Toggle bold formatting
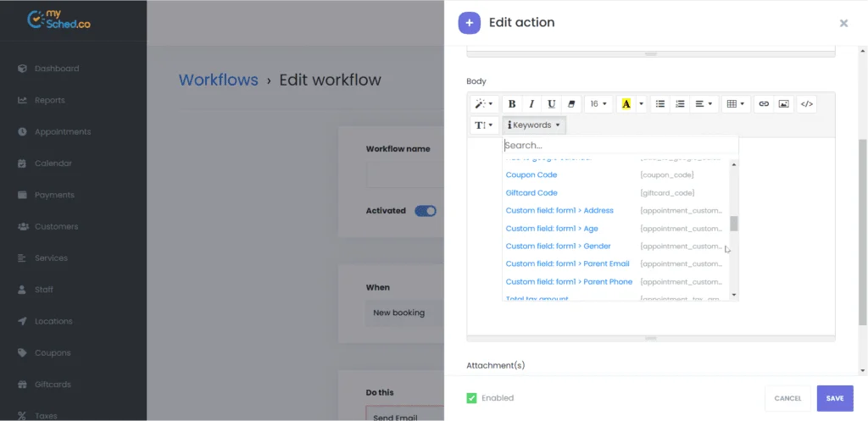868x421 pixels. pos(512,104)
